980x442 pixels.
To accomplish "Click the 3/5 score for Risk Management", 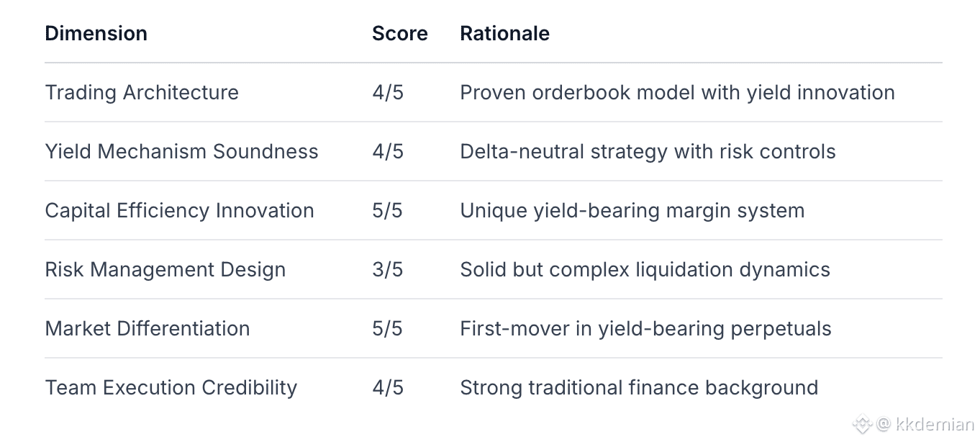I will [x=388, y=269].
